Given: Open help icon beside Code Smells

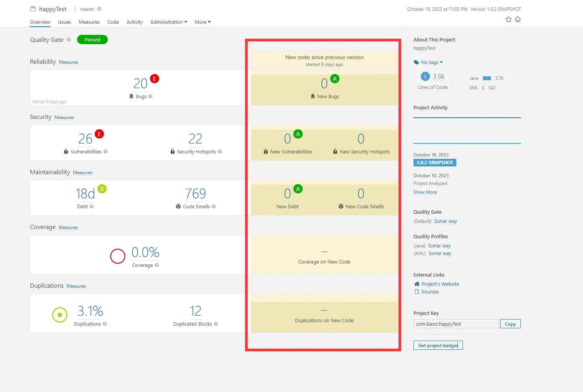Looking at the screenshot, I should [214, 206].
